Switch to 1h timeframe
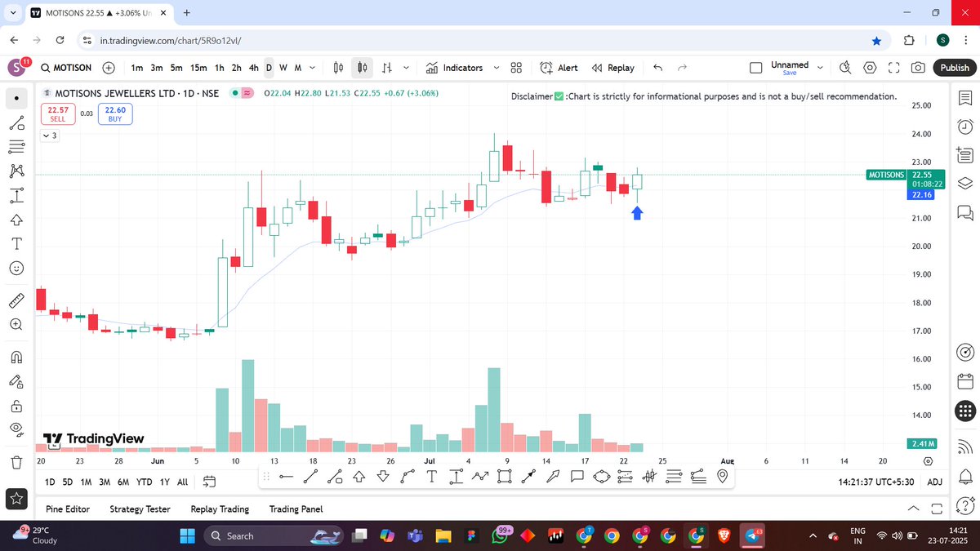Viewport: 980px width, 551px height. click(219, 68)
